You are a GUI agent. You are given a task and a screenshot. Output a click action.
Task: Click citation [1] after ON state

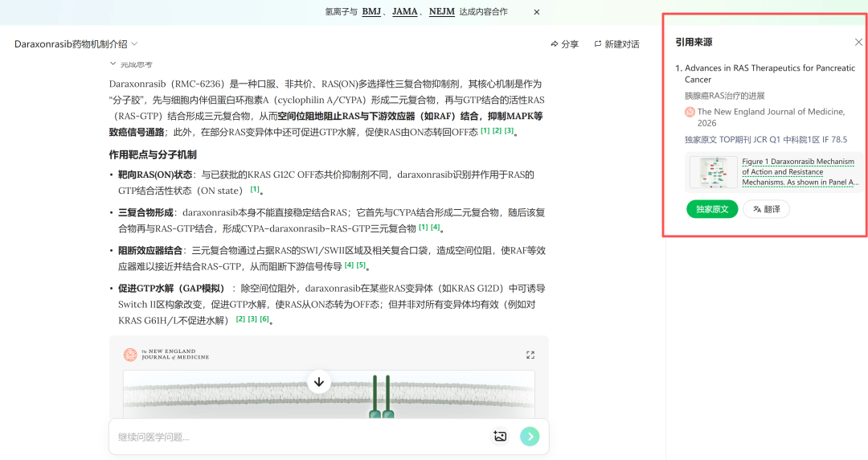255,190
